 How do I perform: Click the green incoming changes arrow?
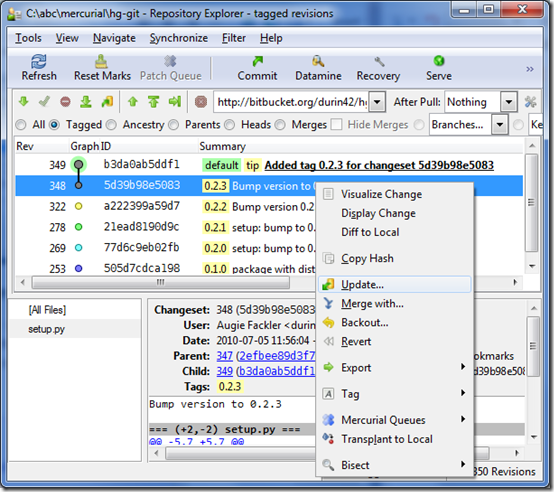click(24, 102)
